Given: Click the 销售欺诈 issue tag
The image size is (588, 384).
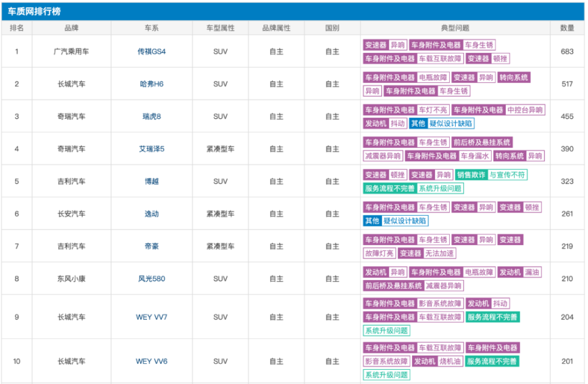Looking at the screenshot, I should pos(472,175).
